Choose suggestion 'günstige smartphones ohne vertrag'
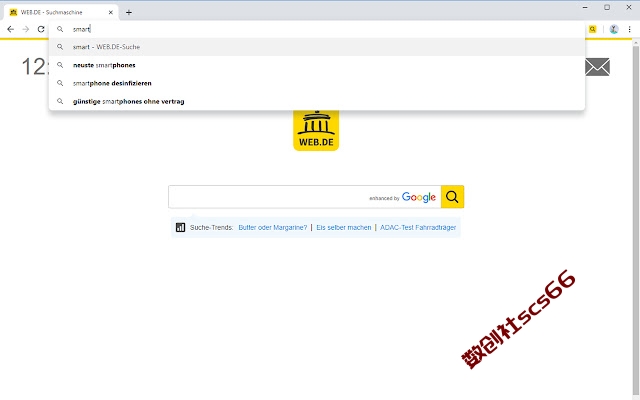 317,101
